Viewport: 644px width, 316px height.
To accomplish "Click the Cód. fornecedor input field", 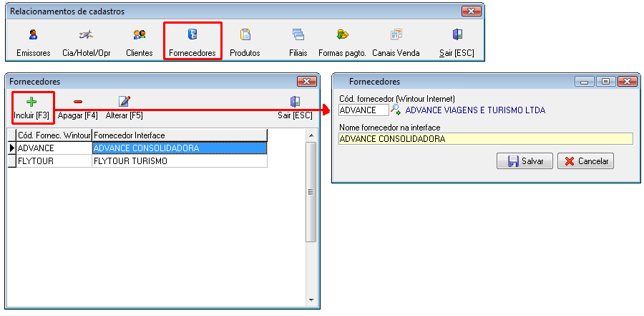I will click(x=364, y=110).
